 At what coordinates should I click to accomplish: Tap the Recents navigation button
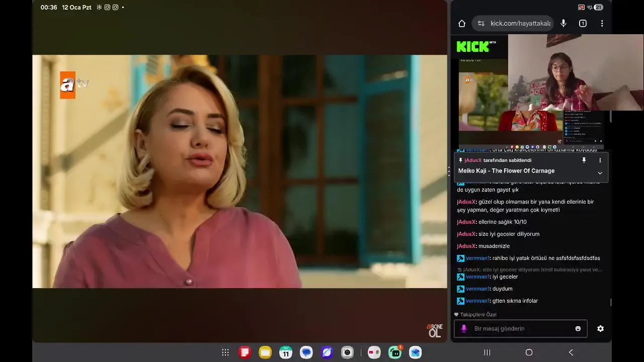[x=487, y=352]
